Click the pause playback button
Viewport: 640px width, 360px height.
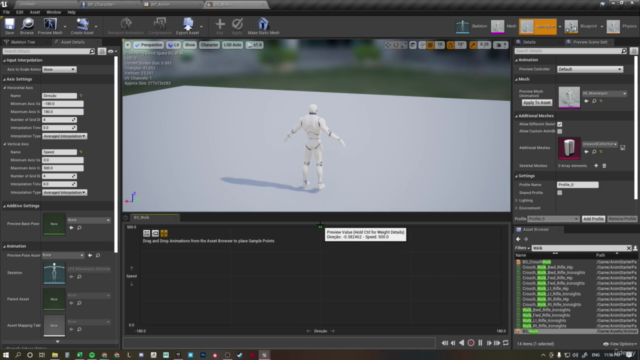[480, 343]
